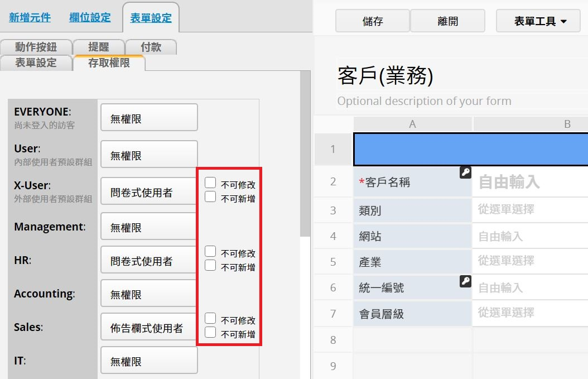Open the 欄位設定 tab
This screenshot has width=588, height=379.
(90, 18)
